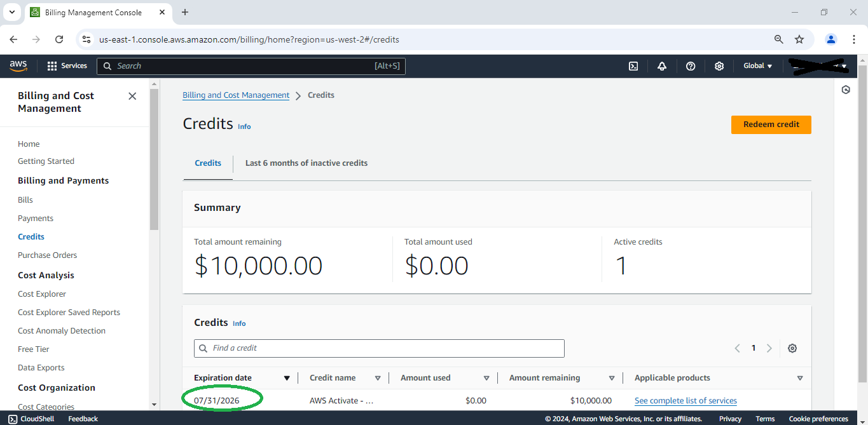
Task: Open Payments in the sidebar
Action: [x=36, y=218]
